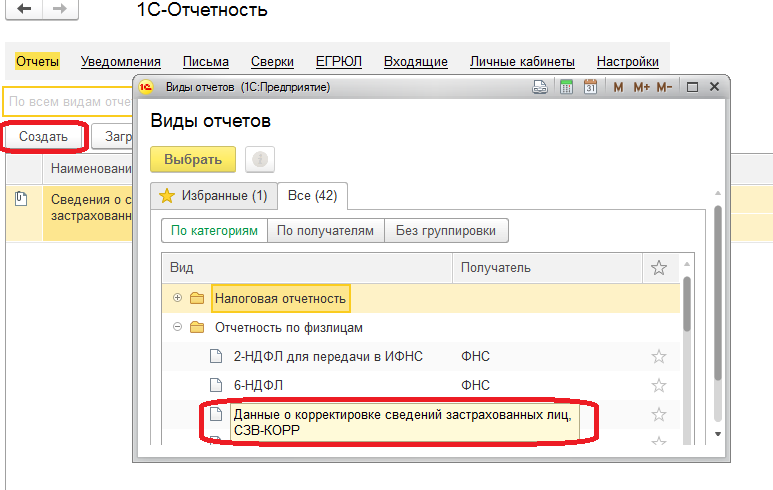Click the folder icon of Налоговая отчетность
This screenshot has width=773, height=490.
(x=197, y=298)
